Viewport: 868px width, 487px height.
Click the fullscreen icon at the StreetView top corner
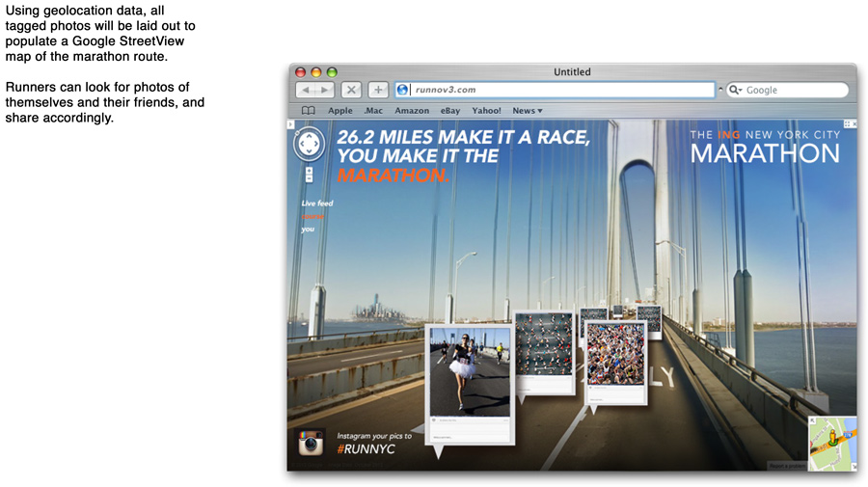847,124
